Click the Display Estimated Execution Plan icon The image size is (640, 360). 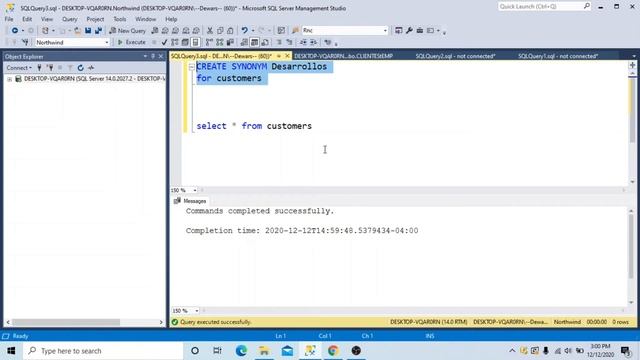click(175, 42)
